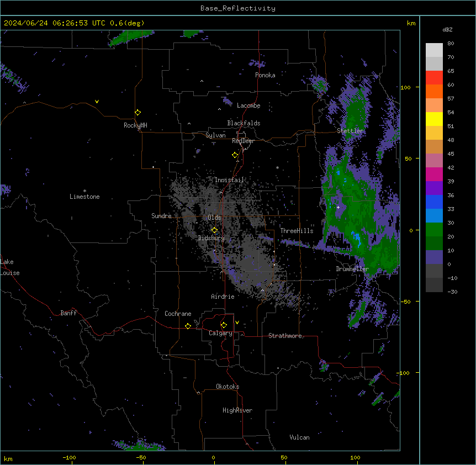Viewport: 476px width, 465px height.
Task: Click the Lake Louise label
Action: click(9, 267)
